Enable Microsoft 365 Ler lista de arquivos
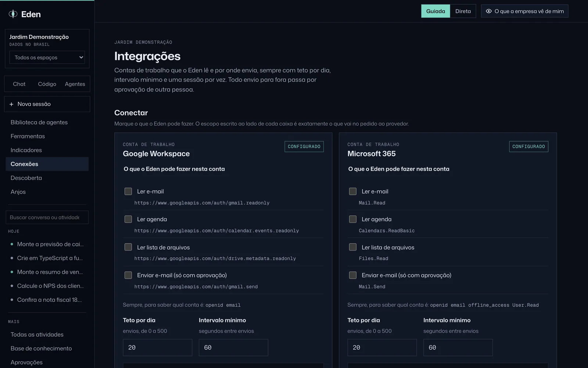This screenshot has width=588, height=368. pyautogui.click(x=353, y=247)
